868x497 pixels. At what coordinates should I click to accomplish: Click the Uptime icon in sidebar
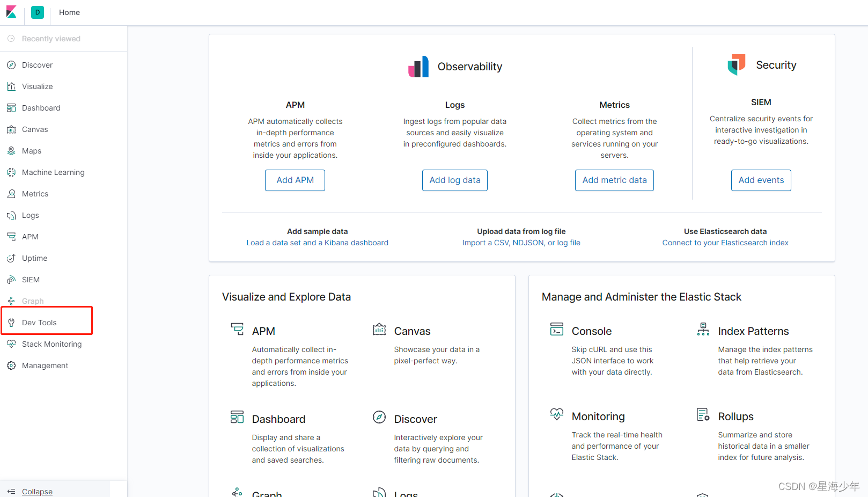pos(11,258)
